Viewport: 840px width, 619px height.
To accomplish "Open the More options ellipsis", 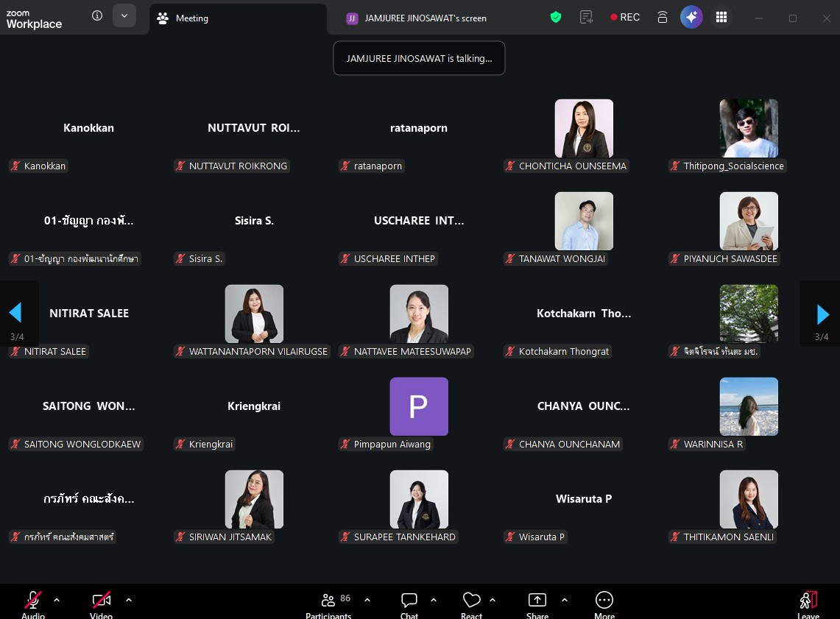I will click(604, 604).
